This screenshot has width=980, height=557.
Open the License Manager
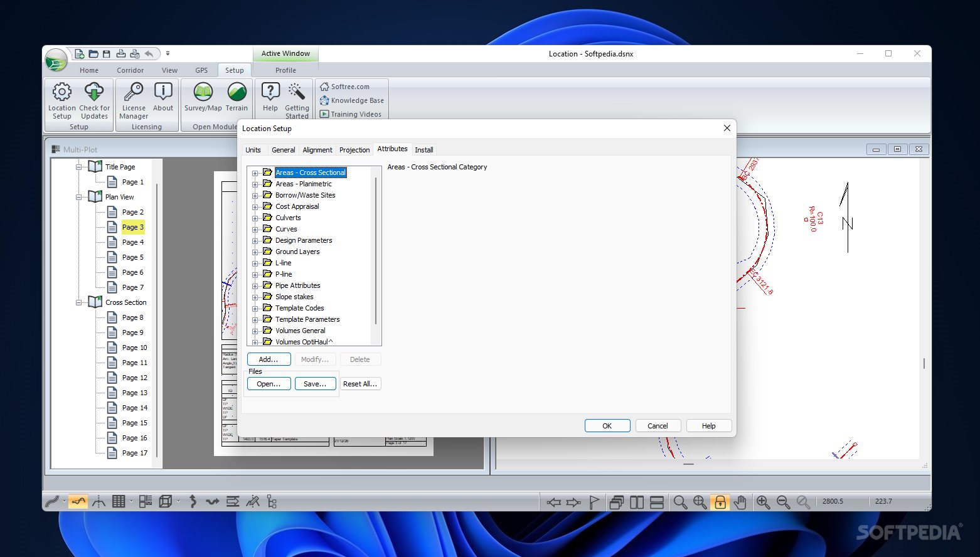(134, 100)
